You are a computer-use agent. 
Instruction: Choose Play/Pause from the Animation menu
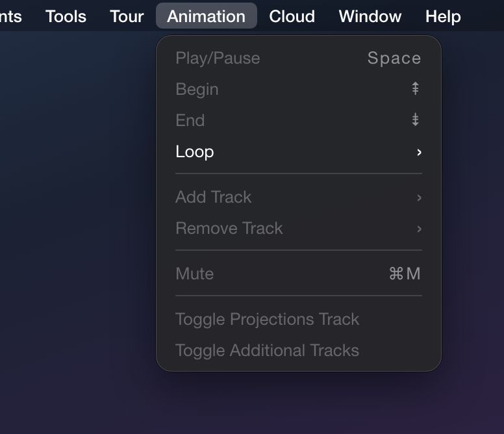[x=299, y=58]
